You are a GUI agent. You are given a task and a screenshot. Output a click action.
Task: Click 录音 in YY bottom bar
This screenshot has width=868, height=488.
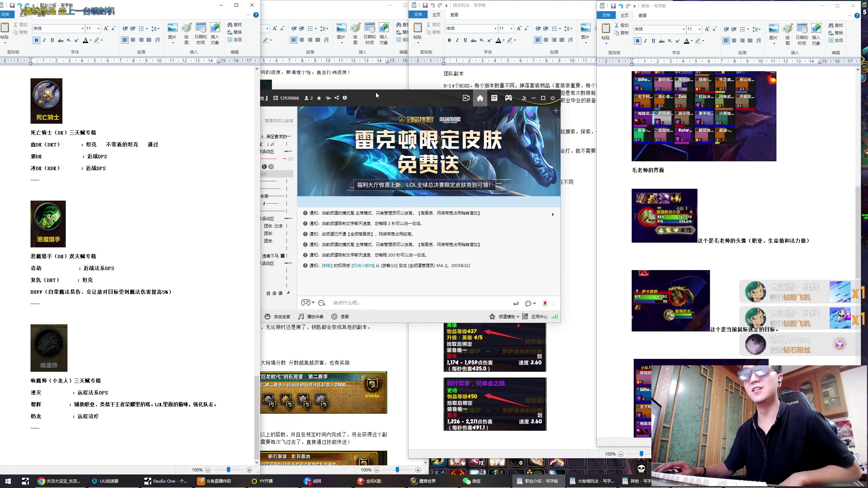(x=340, y=317)
